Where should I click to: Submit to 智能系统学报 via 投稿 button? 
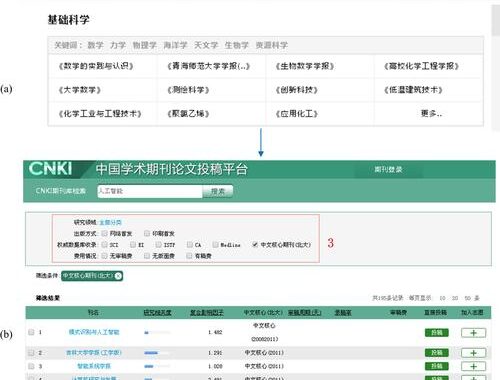437,366
